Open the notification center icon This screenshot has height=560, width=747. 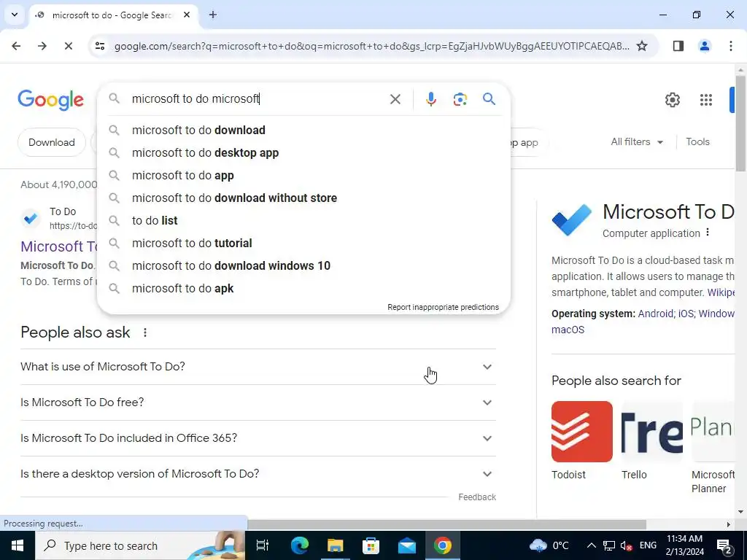pyautogui.click(x=724, y=546)
